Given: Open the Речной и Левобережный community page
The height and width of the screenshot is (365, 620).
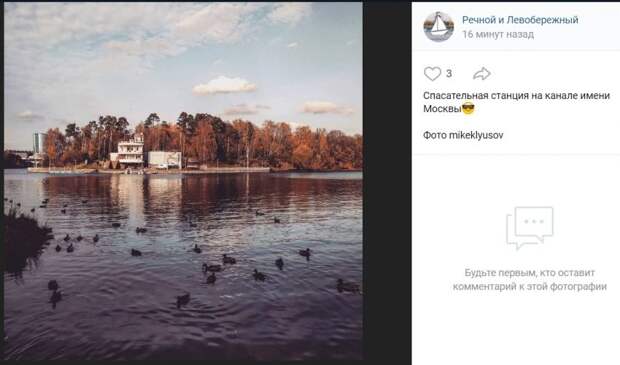Looking at the screenshot, I should point(520,20).
